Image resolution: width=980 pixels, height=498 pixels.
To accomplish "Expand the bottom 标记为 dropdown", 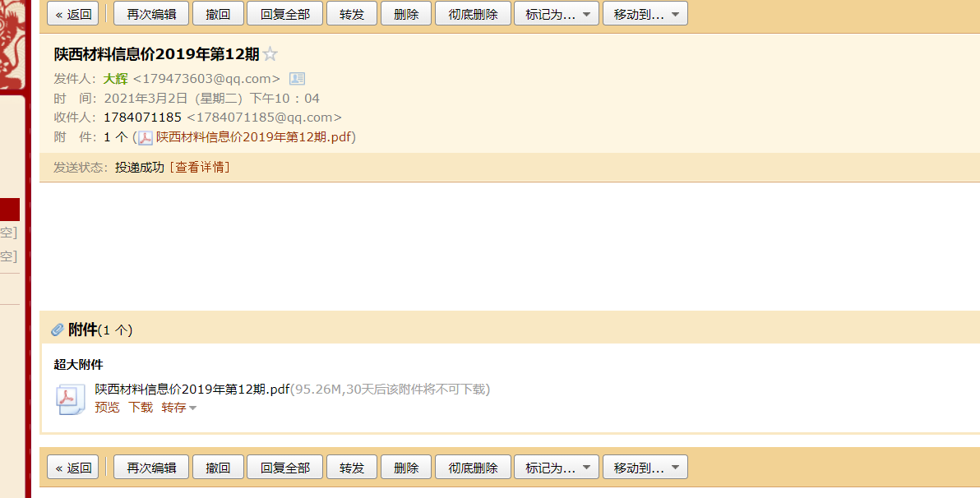I will [557, 467].
